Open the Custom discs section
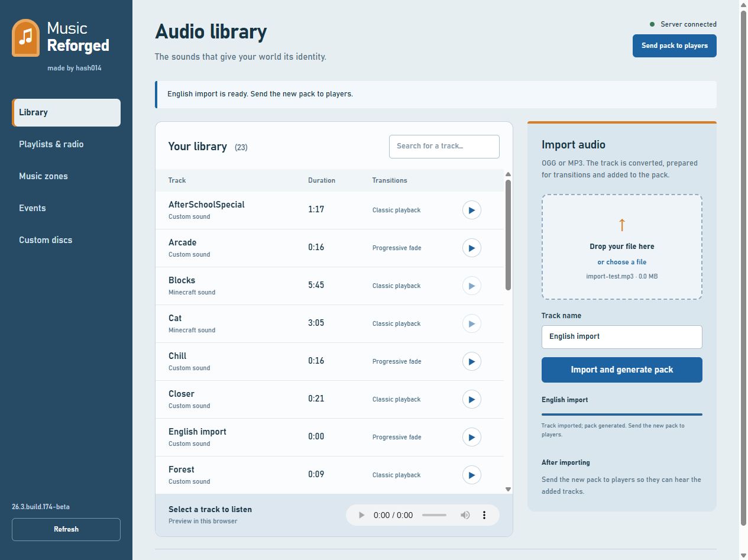This screenshot has height=560, width=748. point(66,240)
